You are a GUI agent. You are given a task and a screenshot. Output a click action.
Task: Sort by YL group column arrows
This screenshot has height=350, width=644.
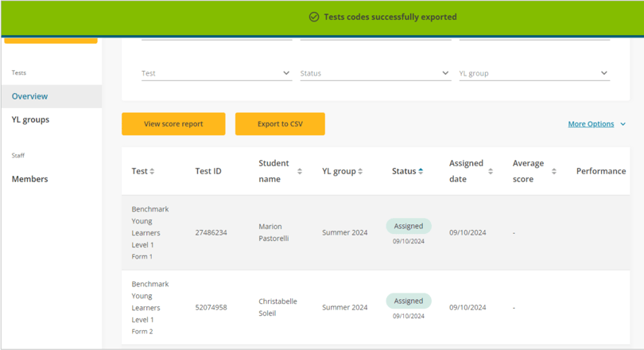point(360,171)
